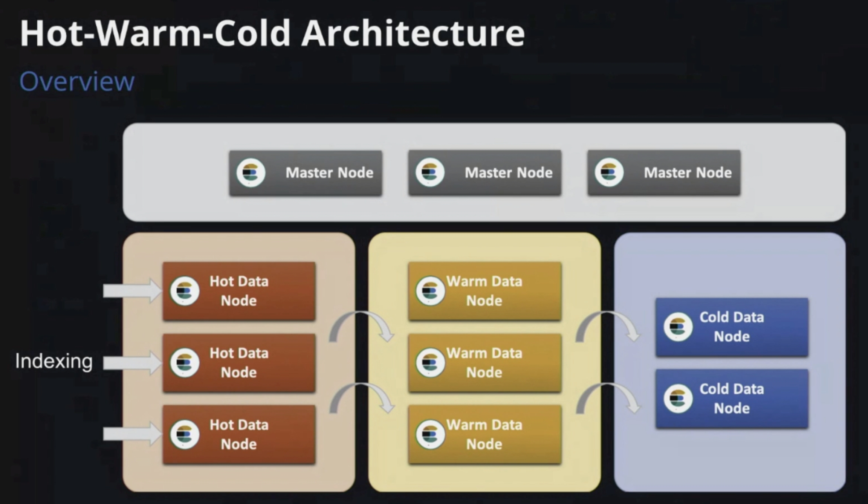Click Elasticsearch icon on leftmost Master Node
The height and width of the screenshot is (504, 868).
pyautogui.click(x=251, y=173)
